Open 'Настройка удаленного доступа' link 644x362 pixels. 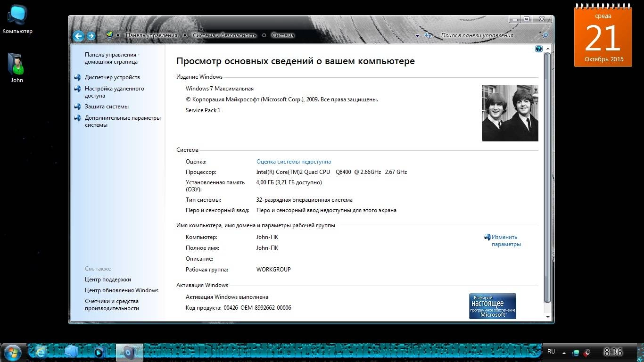pyautogui.click(x=115, y=92)
